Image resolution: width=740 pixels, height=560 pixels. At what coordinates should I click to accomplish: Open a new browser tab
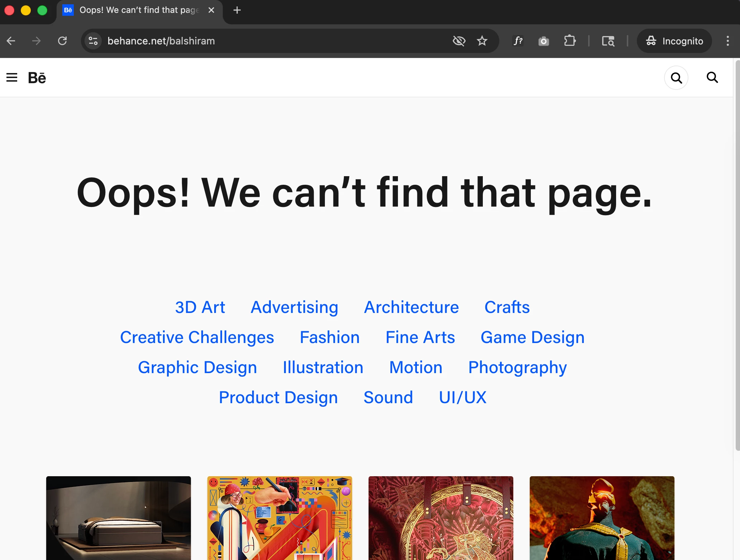(237, 10)
